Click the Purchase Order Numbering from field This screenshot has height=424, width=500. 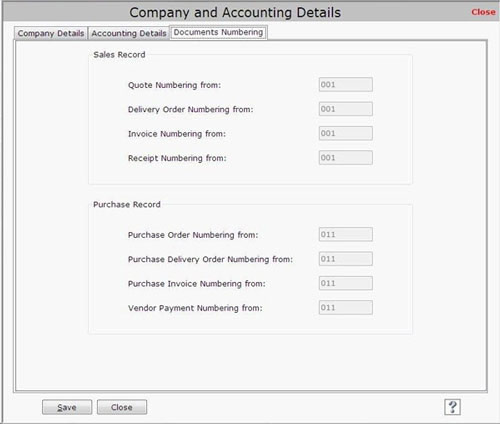[346, 234]
